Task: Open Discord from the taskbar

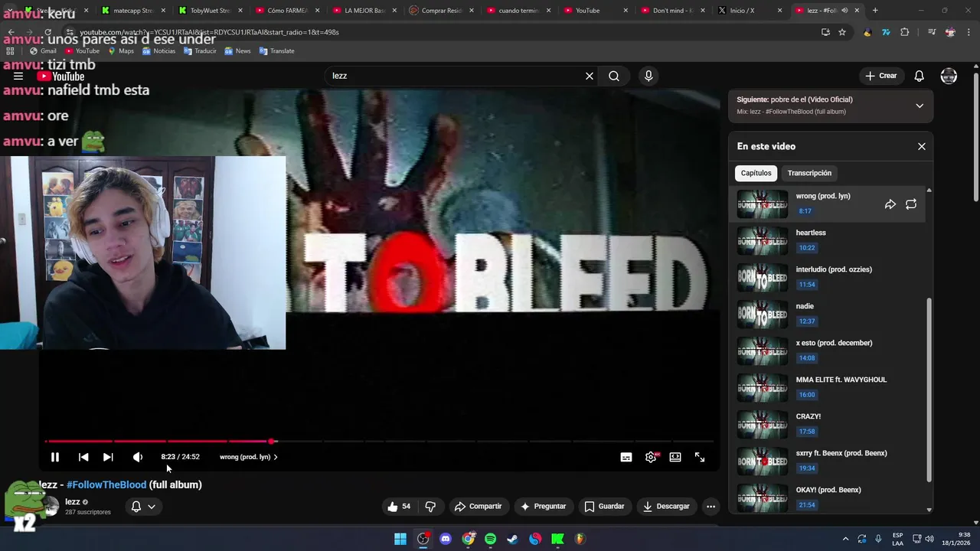Action: (446, 539)
